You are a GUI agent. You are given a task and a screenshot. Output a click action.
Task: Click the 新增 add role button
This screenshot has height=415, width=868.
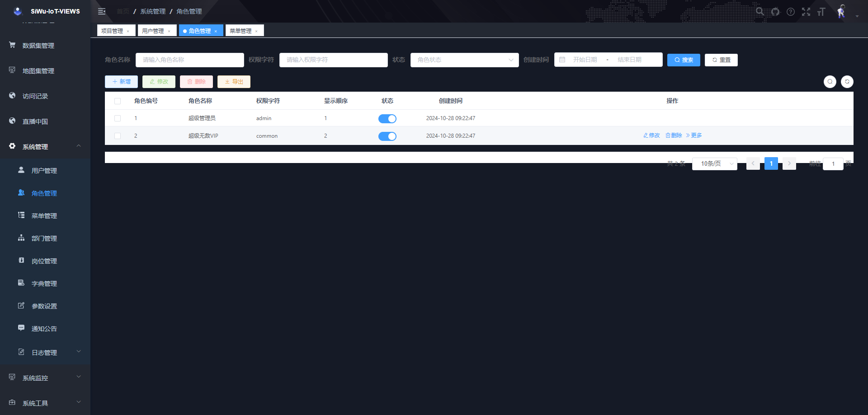pos(122,82)
